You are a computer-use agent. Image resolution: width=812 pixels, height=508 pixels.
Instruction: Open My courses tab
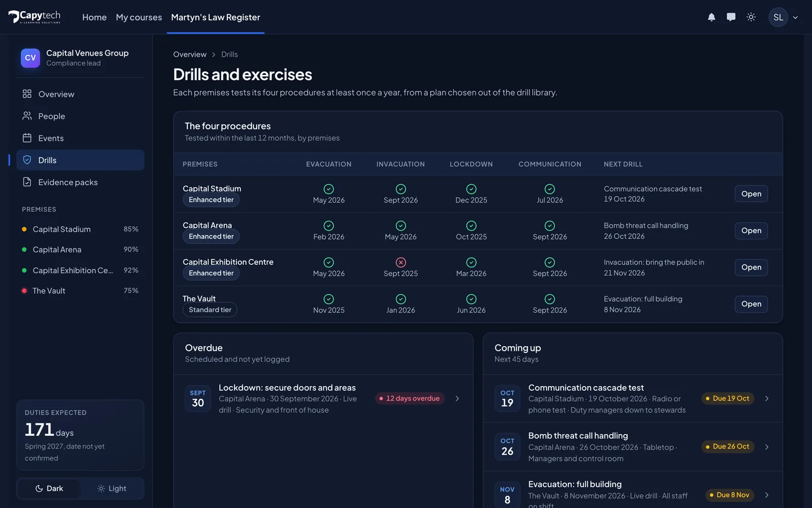click(139, 17)
